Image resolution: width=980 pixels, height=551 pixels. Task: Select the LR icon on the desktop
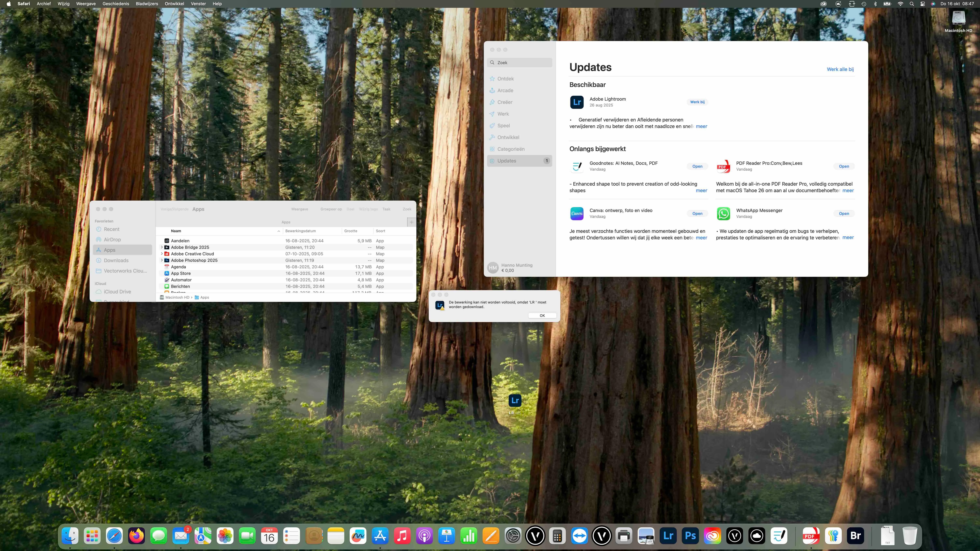click(x=515, y=400)
